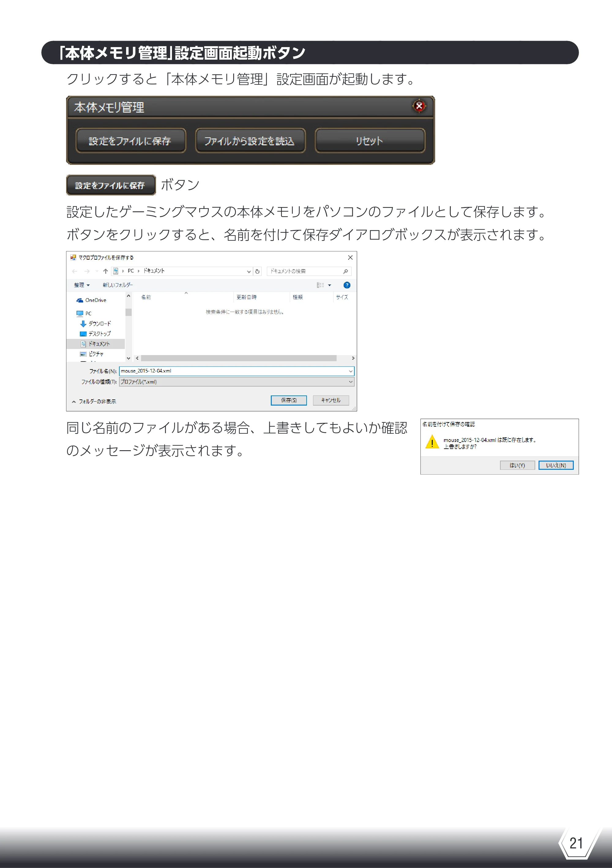This screenshot has width=612, height=868.
Task: Go up one folder with the up arrow
Action: coord(106,271)
